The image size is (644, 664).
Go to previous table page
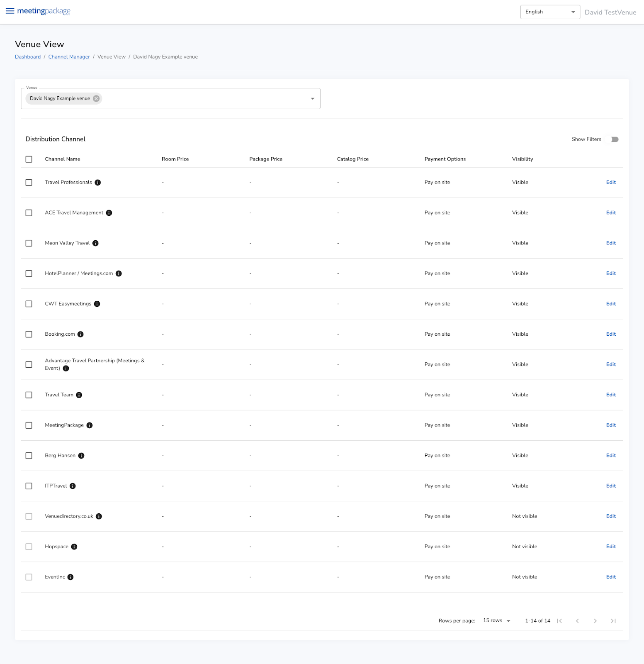pyautogui.click(x=577, y=621)
